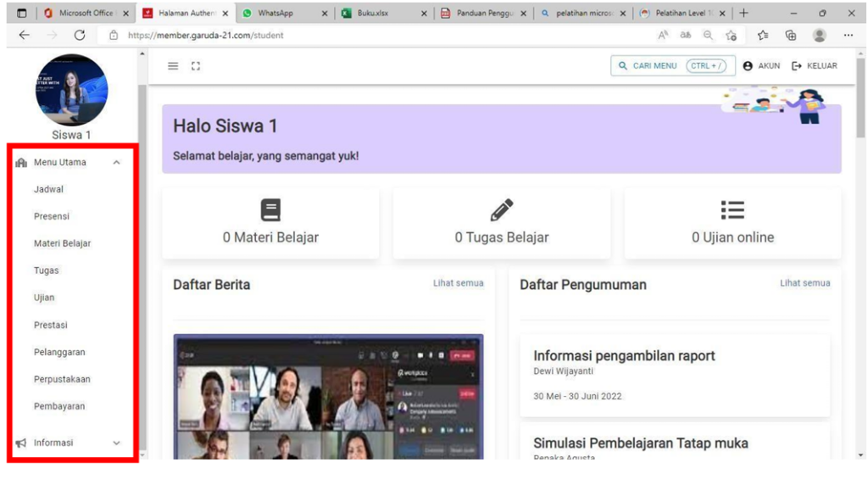Screen dimensions: 868x479
Task: Open the tab actions menu icon
Action: pos(21,13)
